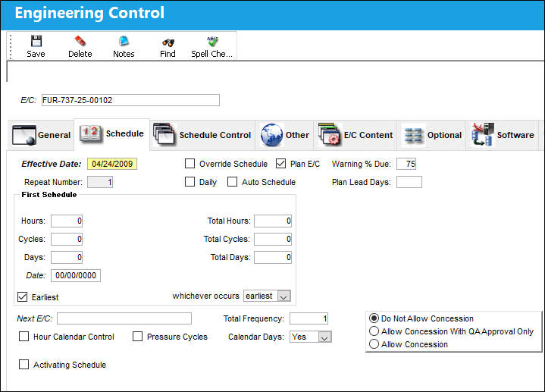Click the Total Hours field
This screenshot has width=545, height=392.
tap(273, 221)
